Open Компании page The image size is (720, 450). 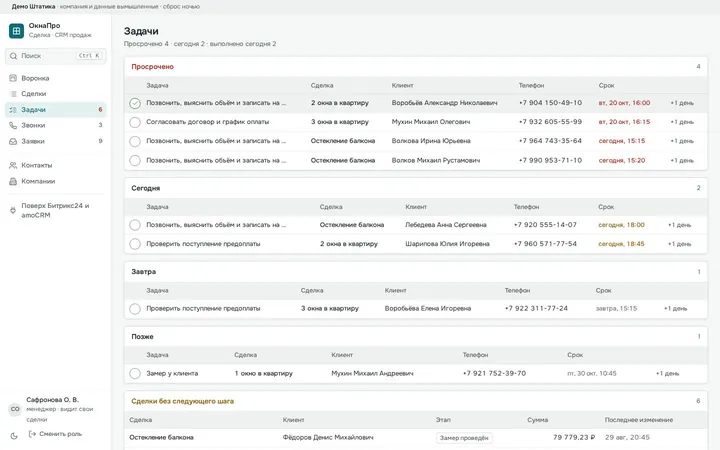click(56, 181)
